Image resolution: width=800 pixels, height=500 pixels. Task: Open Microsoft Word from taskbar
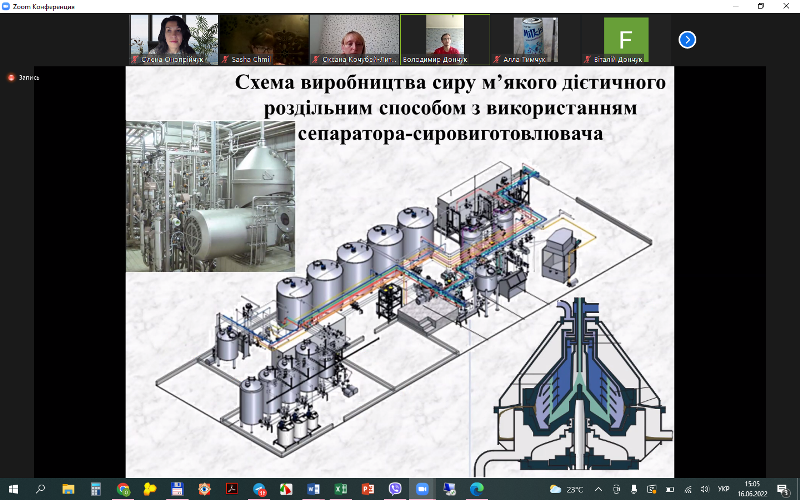[313, 489]
